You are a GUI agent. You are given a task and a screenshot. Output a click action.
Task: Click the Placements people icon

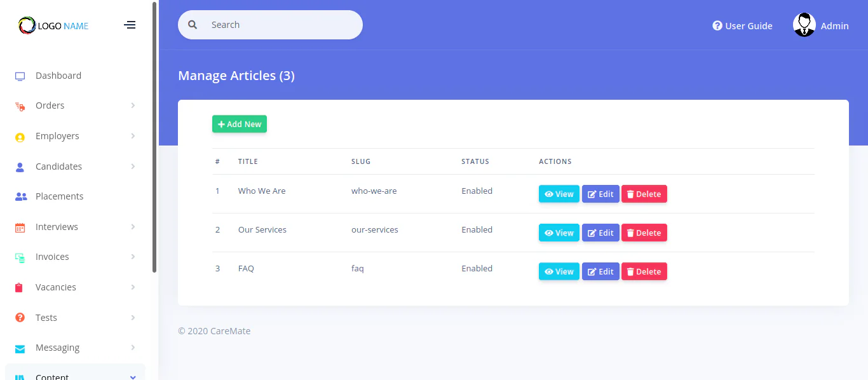[x=20, y=197]
